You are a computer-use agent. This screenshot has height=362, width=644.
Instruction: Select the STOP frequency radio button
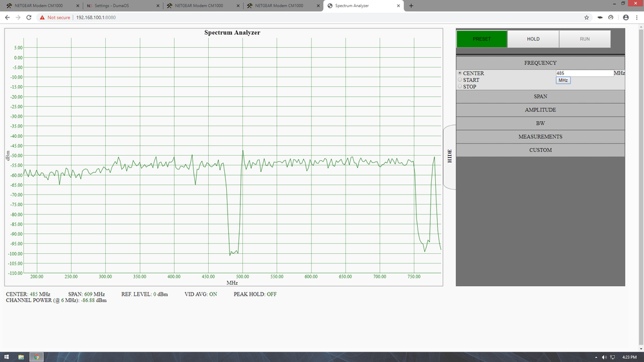[460, 86]
